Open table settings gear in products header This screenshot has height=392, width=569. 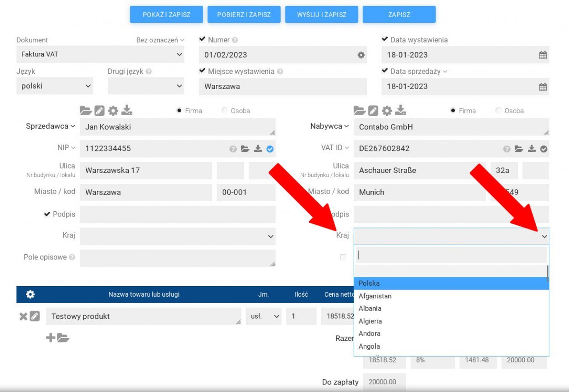coord(30,294)
